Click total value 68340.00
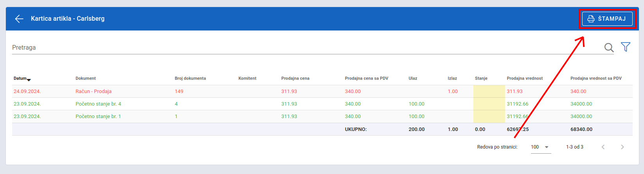This screenshot has height=174, width=644. [x=581, y=129]
